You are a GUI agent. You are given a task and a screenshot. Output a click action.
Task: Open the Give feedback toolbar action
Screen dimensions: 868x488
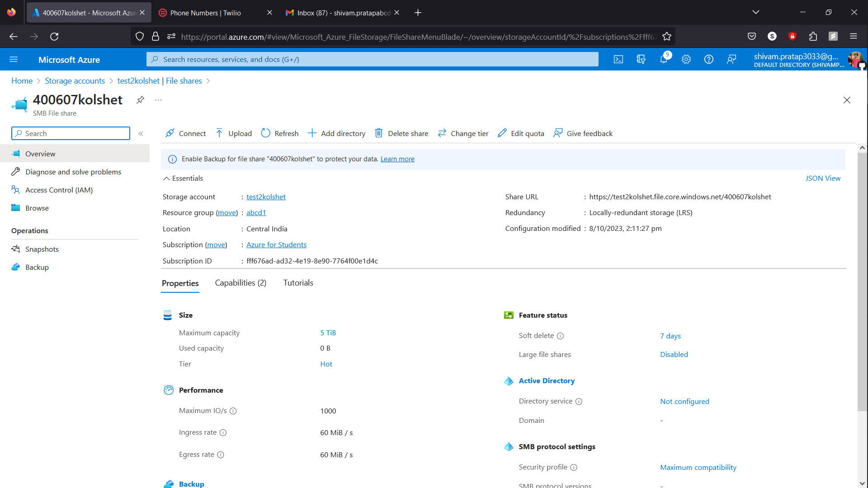point(583,133)
